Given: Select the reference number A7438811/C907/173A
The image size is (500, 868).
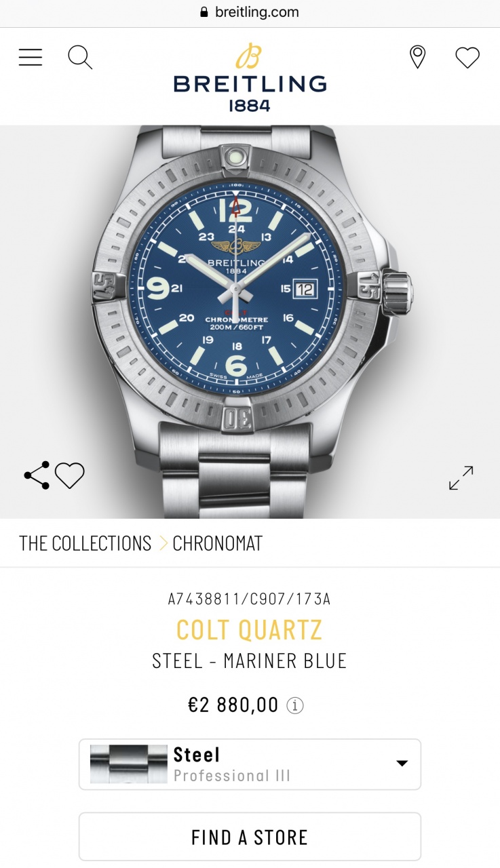Looking at the screenshot, I should tap(250, 599).
